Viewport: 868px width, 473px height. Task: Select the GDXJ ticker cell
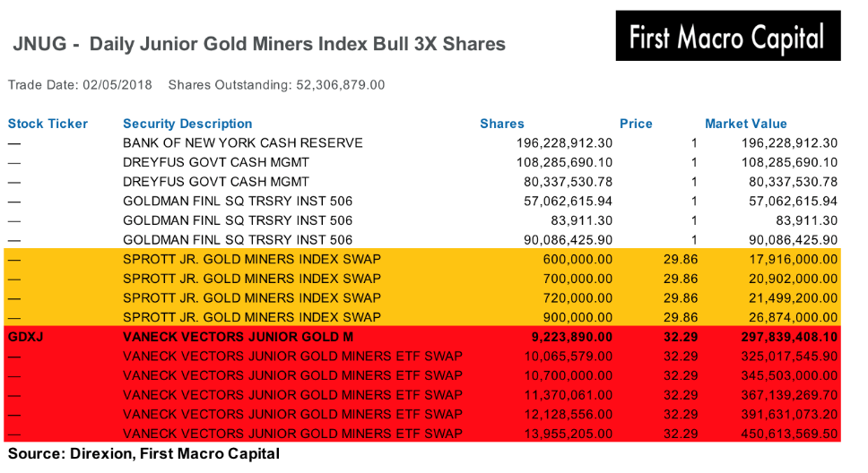pyautogui.click(x=25, y=337)
